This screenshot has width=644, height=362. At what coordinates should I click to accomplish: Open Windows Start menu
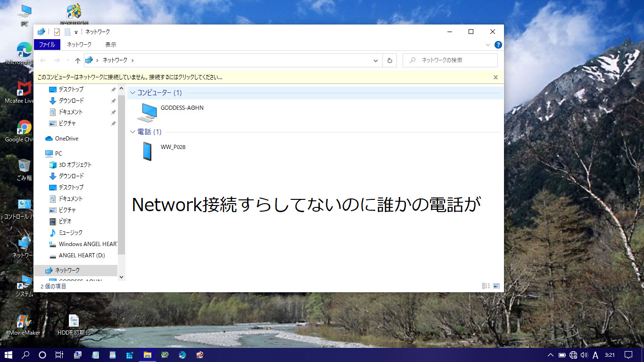(8, 355)
